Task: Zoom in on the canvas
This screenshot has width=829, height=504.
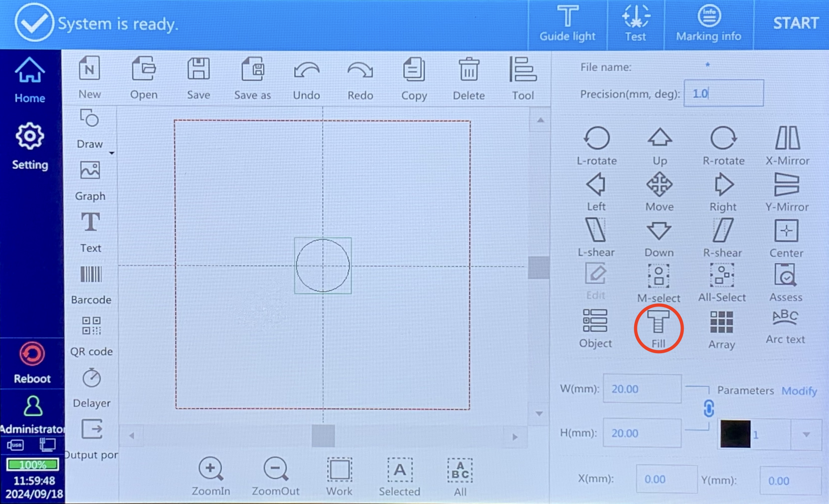Action: pos(211,477)
